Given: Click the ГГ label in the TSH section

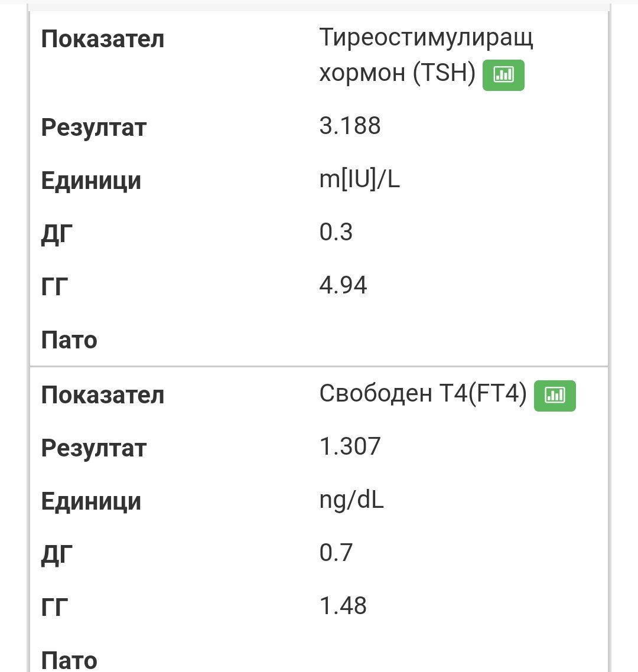Looking at the screenshot, I should click(x=54, y=286).
